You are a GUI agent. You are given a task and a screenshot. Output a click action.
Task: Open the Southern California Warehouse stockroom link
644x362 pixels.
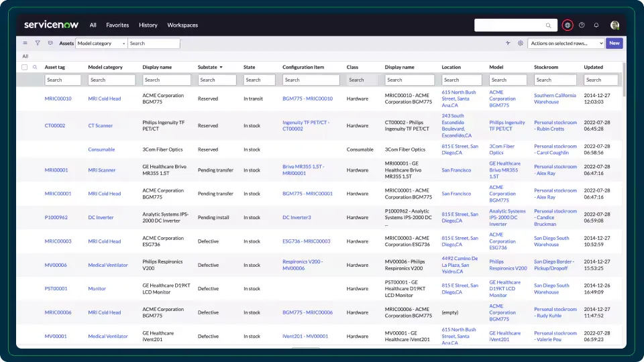[x=554, y=99]
